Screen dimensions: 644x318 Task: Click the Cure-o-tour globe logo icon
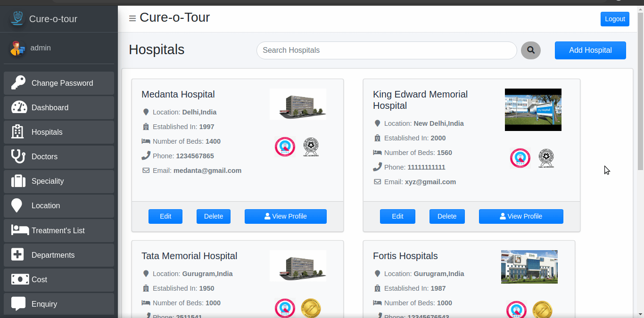pyautogui.click(x=17, y=18)
